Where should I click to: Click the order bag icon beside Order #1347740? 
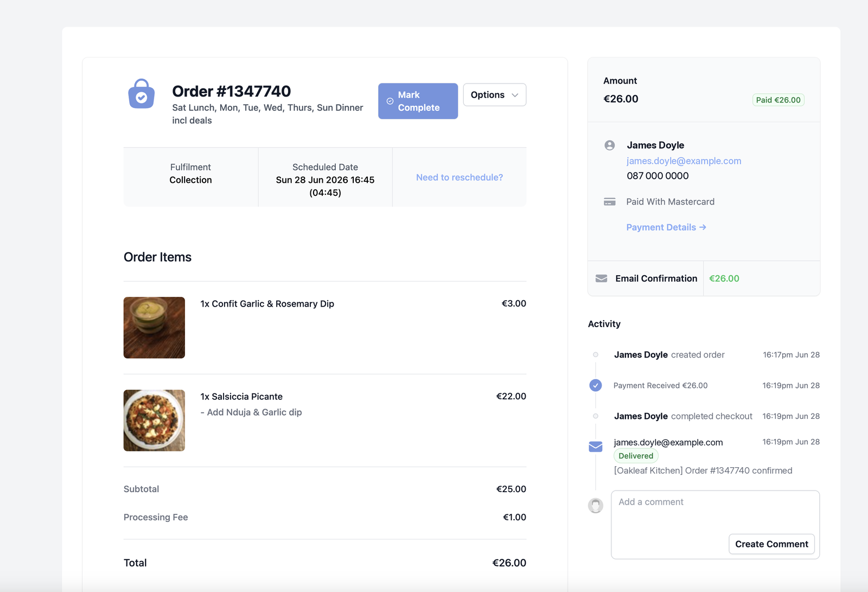141,93
